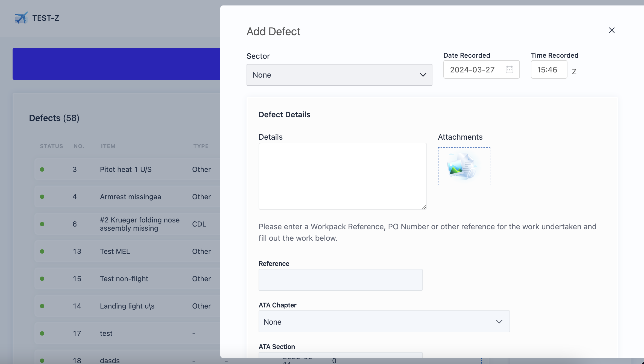Click green status dot for Test MEL
644x364 pixels.
tap(42, 251)
